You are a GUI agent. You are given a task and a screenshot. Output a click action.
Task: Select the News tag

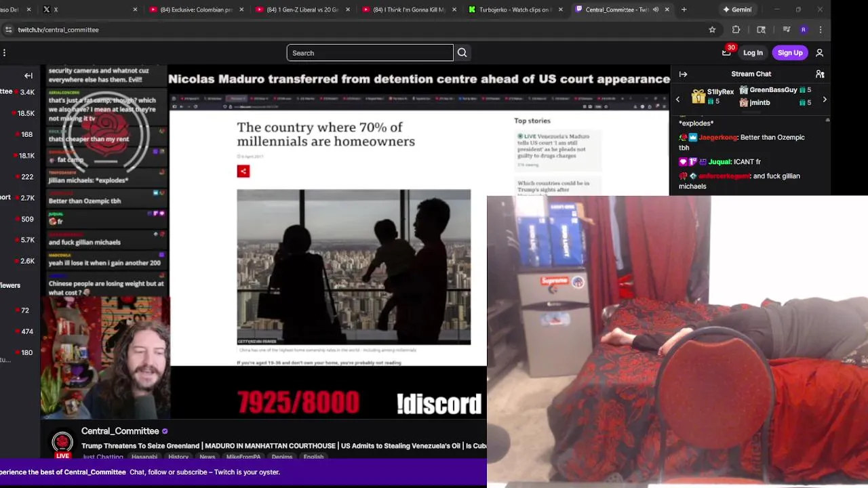(x=208, y=457)
